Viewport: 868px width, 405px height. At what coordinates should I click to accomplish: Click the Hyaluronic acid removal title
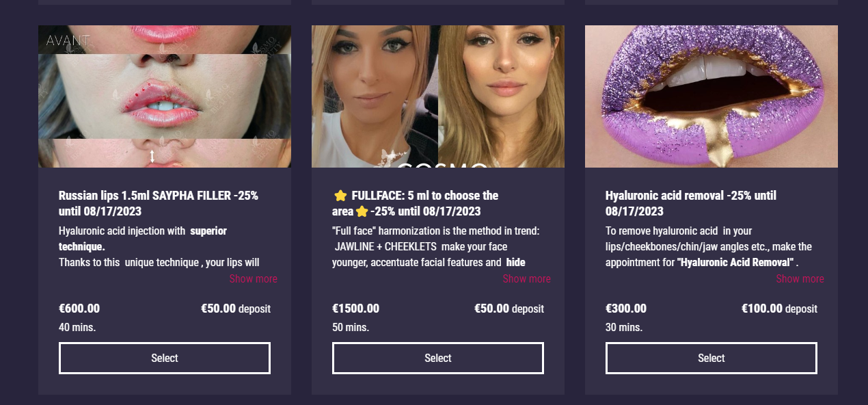690,203
